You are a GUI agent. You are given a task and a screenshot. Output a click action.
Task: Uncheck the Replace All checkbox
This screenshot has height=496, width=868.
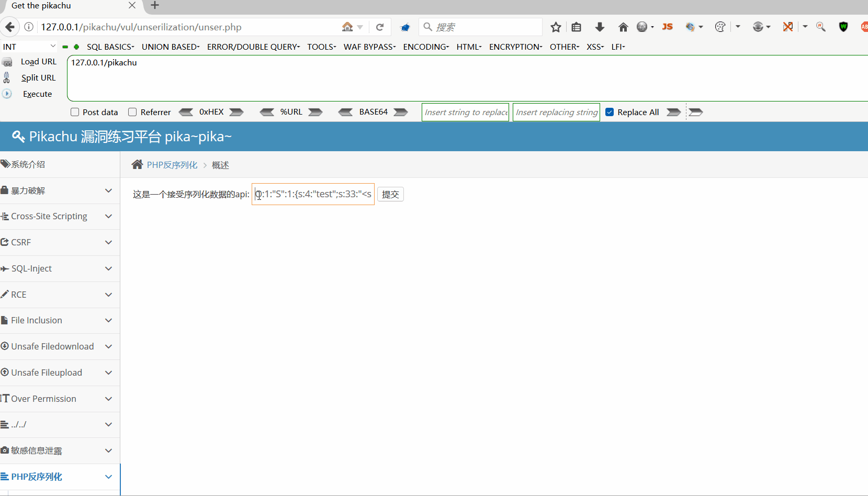pos(610,112)
